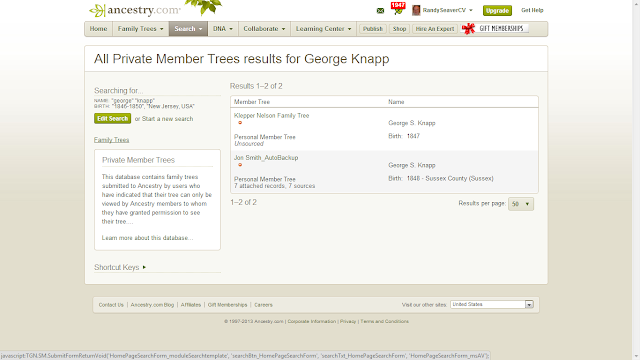
Task: Click the green Upgrade button
Action: [x=497, y=11]
